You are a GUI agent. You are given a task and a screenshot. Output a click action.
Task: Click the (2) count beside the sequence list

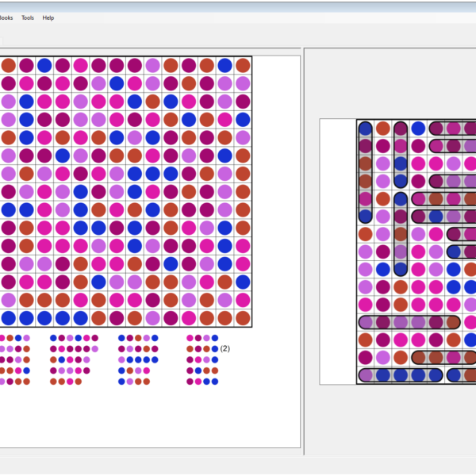pyautogui.click(x=225, y=348)
